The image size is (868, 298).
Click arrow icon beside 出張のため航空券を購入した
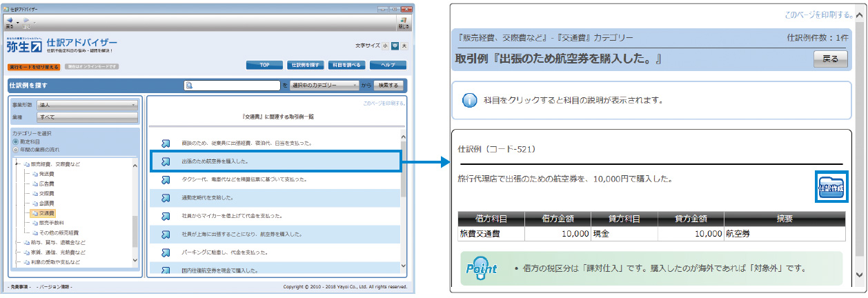[x=166, y=161]
